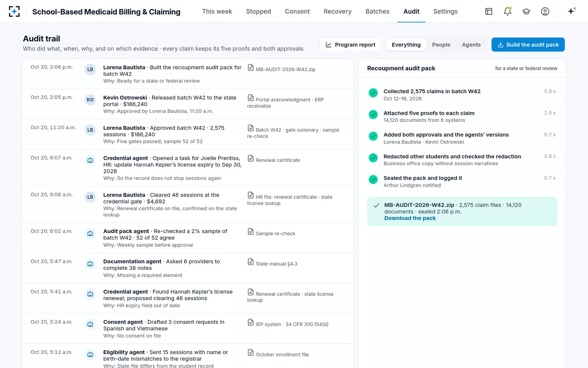588x368 pixels.
Task: Switch to the Batches tab
Action: (377, 11)
